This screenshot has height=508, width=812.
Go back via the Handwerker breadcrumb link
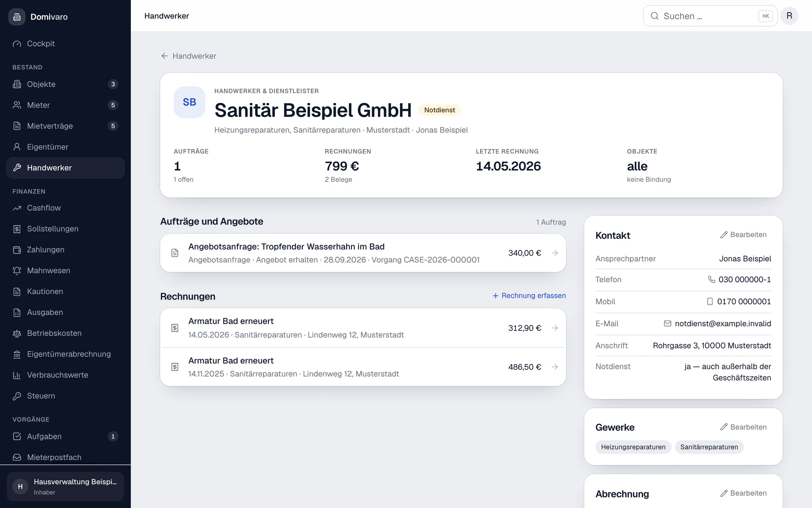[189, 56]
